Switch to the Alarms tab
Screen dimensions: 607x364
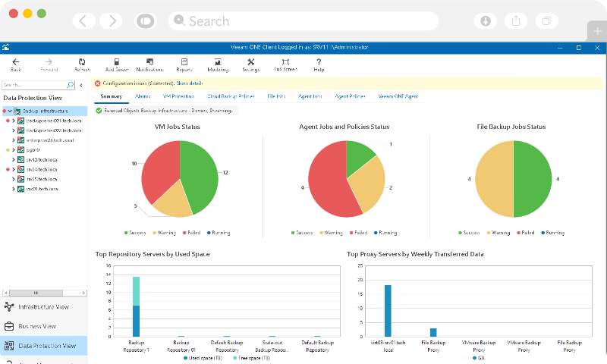(143, 97)
